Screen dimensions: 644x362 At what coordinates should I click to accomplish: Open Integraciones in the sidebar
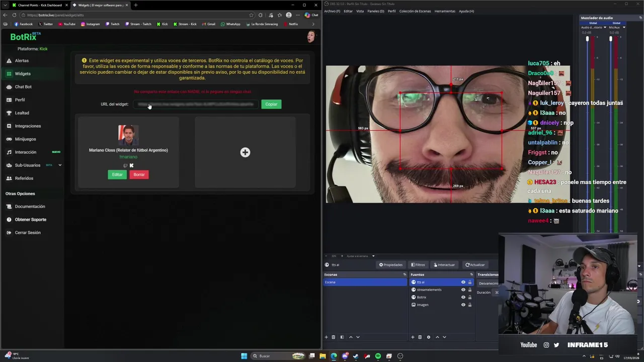click(28, 126)
